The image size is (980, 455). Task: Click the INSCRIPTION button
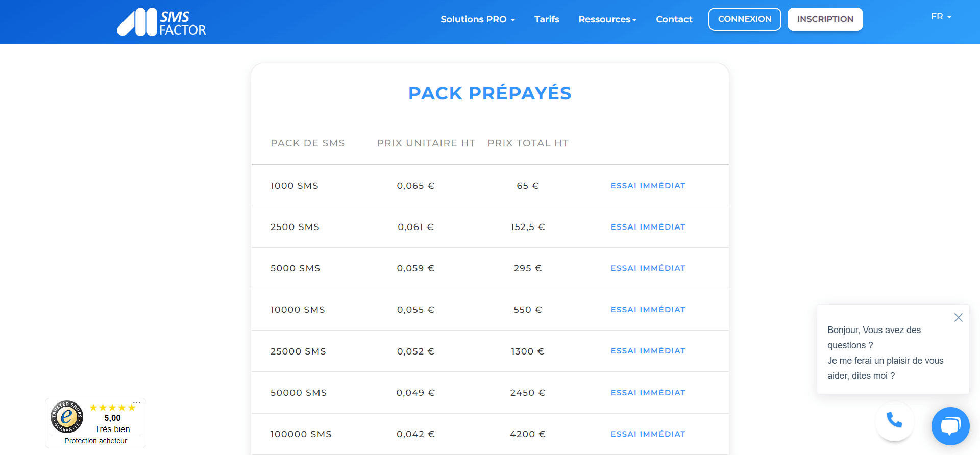coord(825,19)
